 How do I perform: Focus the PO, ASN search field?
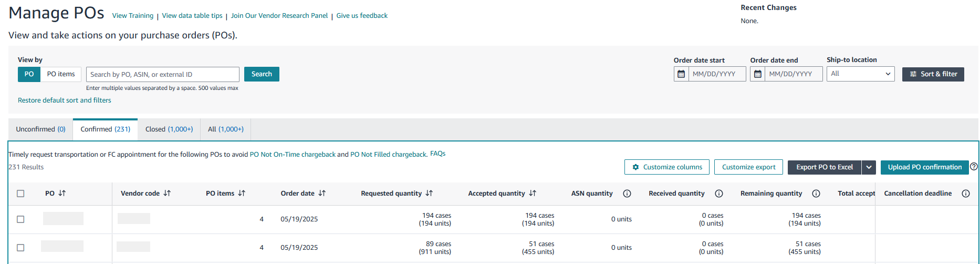(x=162, y=74)
